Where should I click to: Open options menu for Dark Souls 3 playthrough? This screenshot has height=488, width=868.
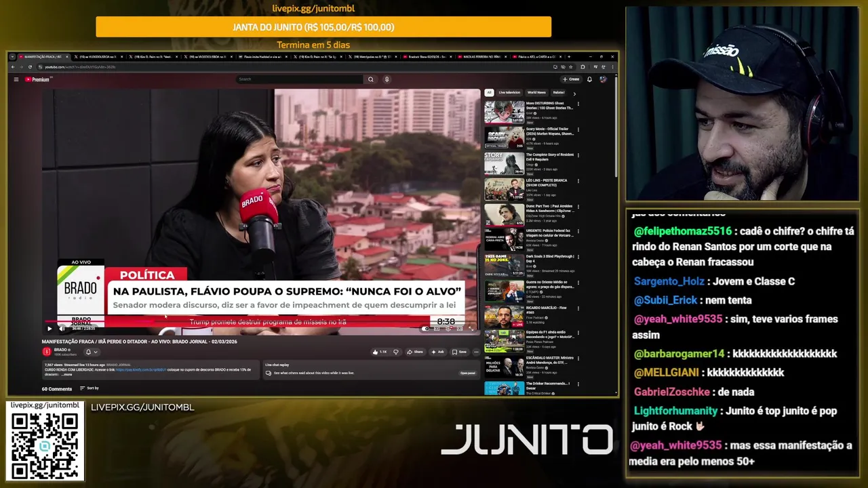tap(578, 257)
